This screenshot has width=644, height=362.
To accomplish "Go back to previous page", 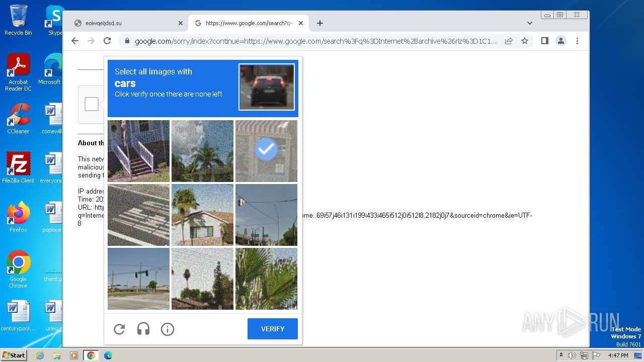I will pos(75,41).
